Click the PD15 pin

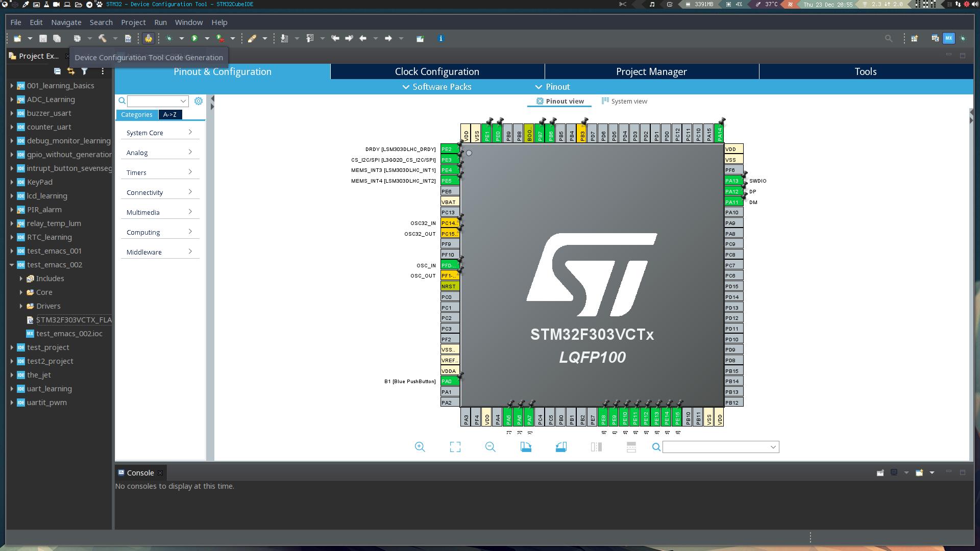[x=734, y=286]
